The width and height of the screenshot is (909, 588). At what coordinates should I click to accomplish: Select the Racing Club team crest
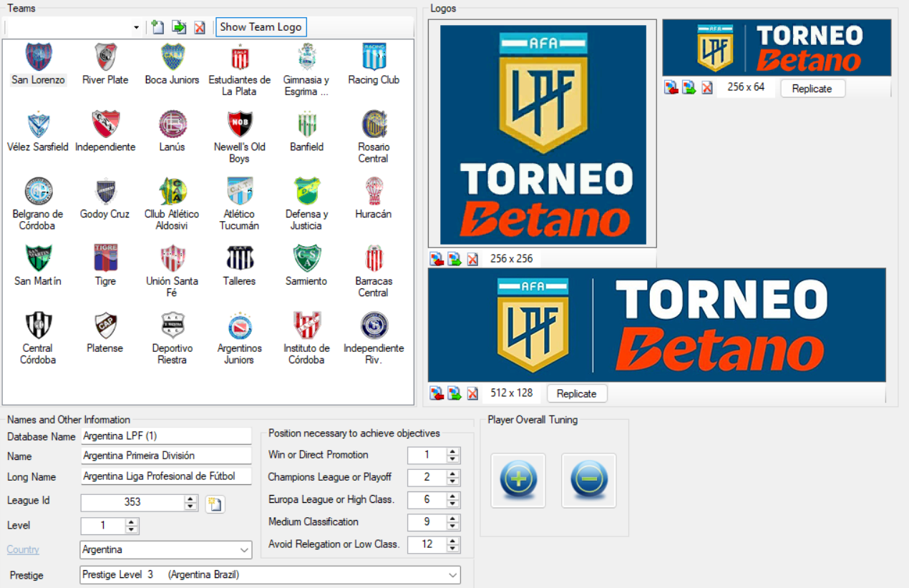374,57
